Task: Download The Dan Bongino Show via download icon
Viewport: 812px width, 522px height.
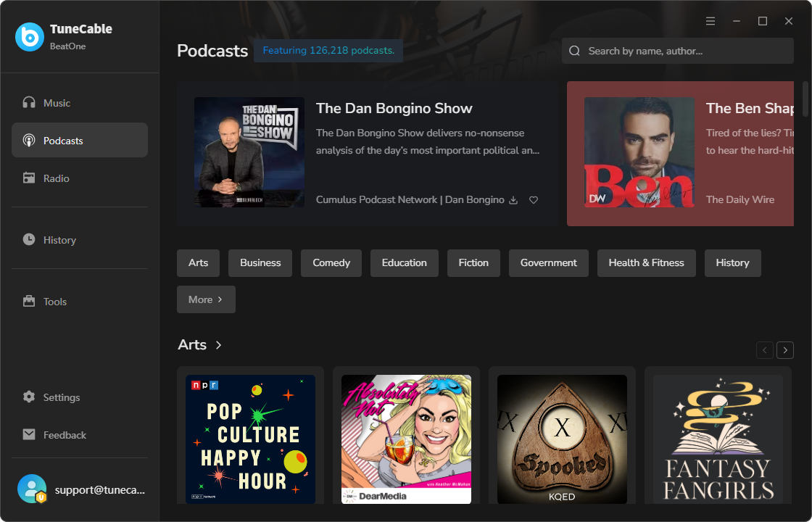Action: click(x=513, y=200)
